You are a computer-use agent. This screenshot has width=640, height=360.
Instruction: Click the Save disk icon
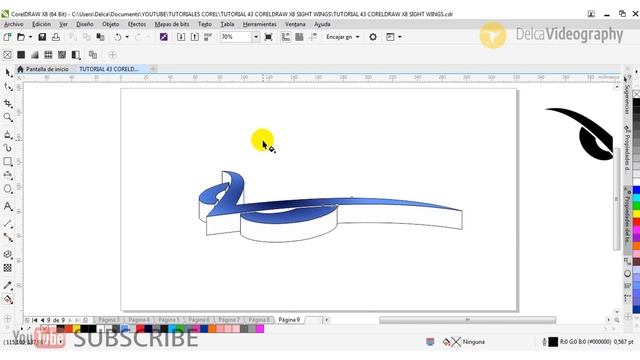[42, 37]
